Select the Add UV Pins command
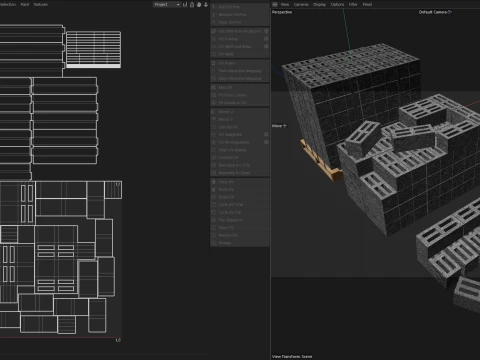This screenshot has height=360, width=480. (x=240, y=7)
